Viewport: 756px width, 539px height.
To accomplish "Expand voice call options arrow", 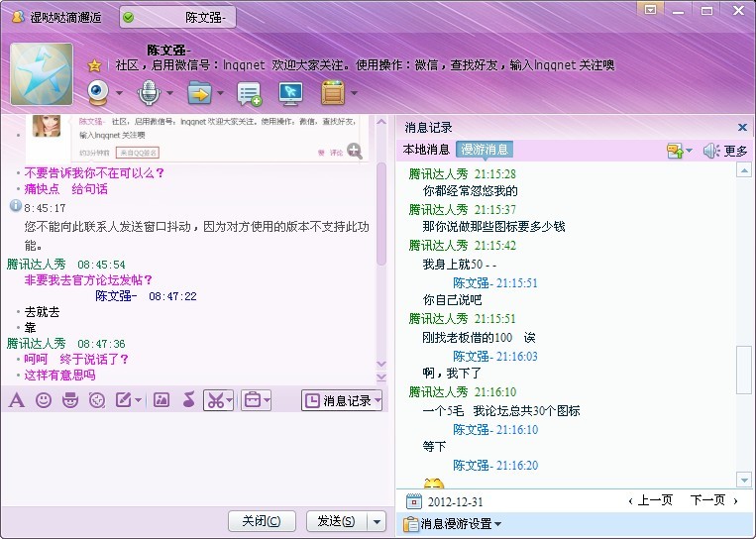I will point(169,92).
